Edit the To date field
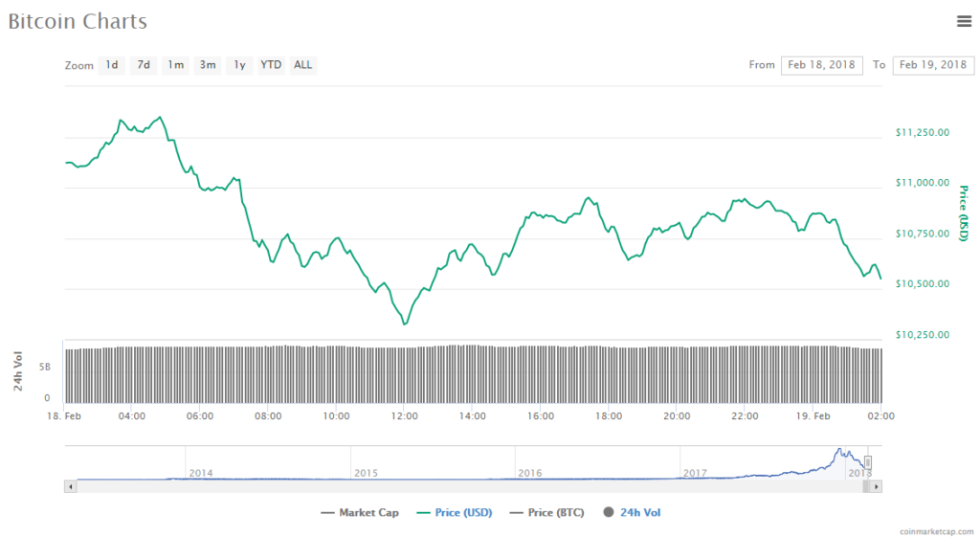This screenshot has width=980, height=537. point(933,65)
